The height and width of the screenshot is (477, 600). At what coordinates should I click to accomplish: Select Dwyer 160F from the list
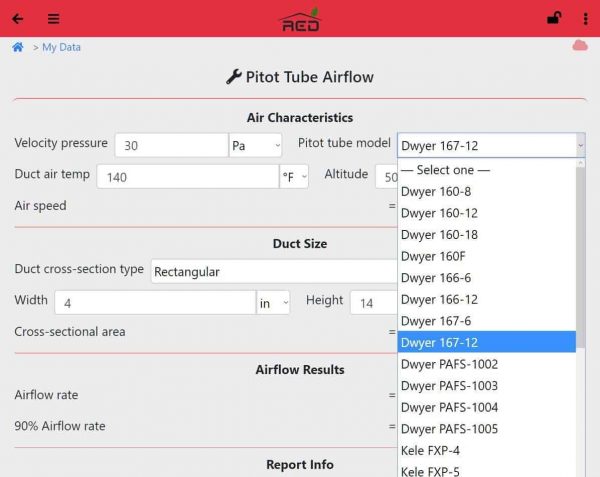tap(487, 256)
